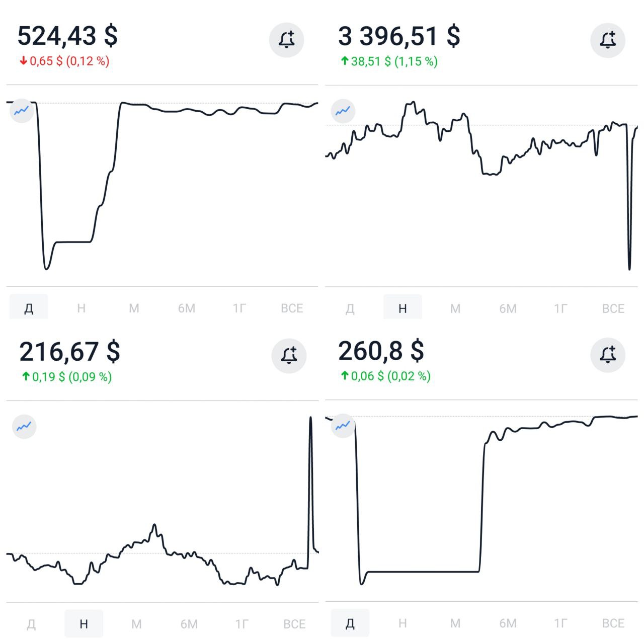Select М month tab under 524,43 $ chart
This screenshot has width=644, height=644.
pos(134,308)
